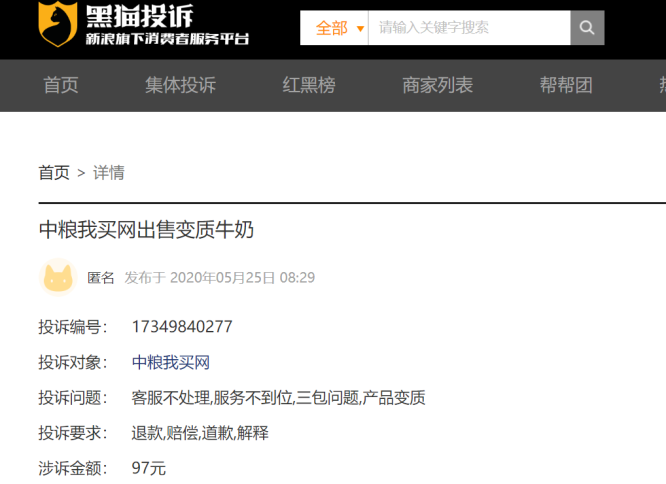Open the 帮帮团 navigation item

(566, 85)
